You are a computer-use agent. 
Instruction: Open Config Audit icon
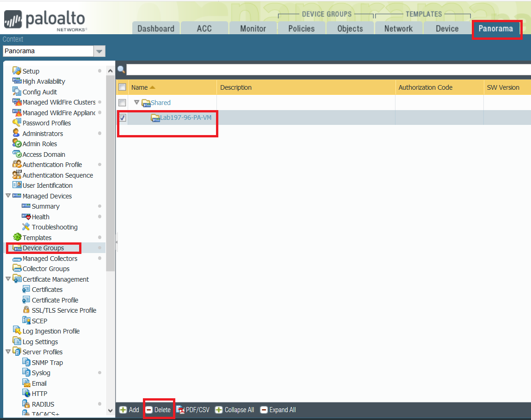pyautogui.click(x=17, y=92)
